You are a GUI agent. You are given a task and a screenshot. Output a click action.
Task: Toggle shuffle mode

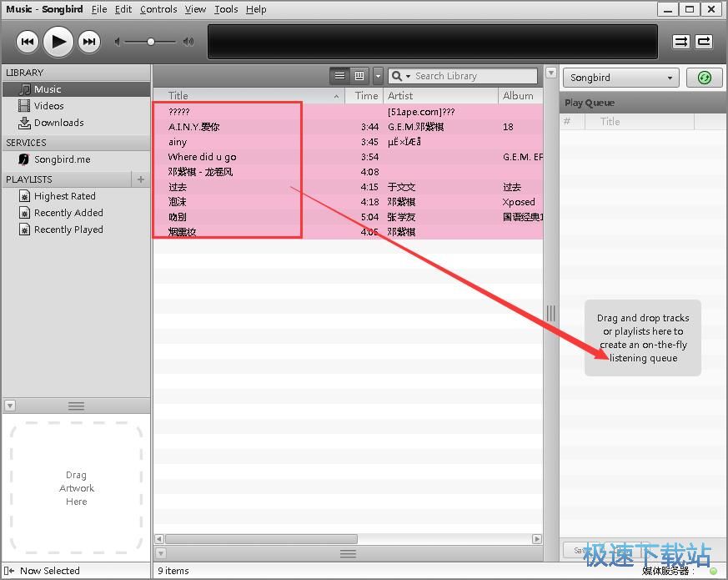(680, 42)
